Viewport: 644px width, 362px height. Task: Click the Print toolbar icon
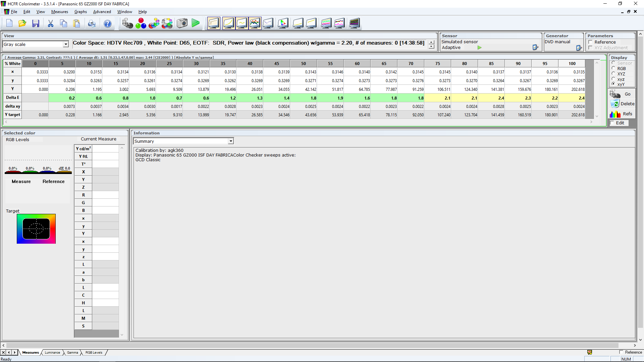click(92, 23)
